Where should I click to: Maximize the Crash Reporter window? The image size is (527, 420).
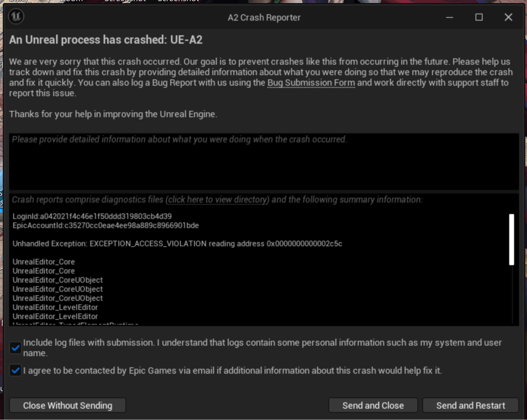[479, 17]
